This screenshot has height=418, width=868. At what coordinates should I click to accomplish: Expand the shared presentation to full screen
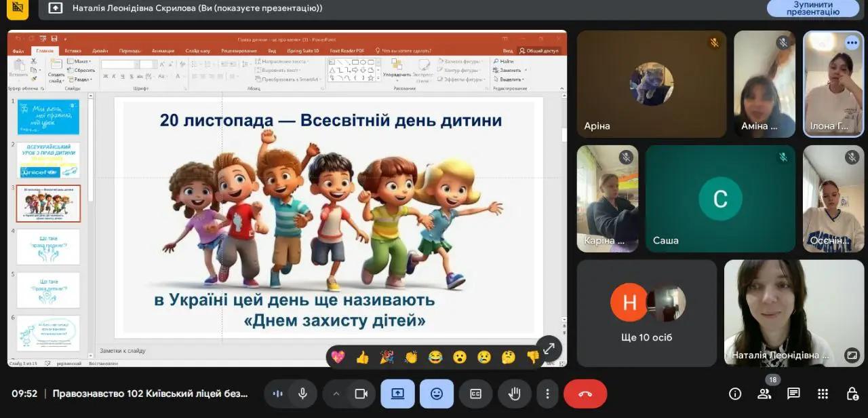[549, 349]
